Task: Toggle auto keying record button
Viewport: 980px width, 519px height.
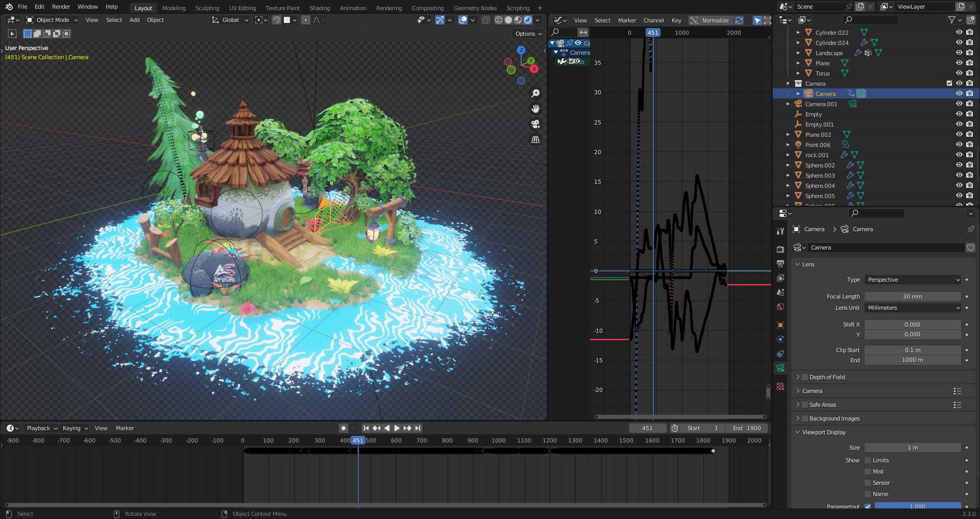Action: pyautogui.click(x=344, y=428)
